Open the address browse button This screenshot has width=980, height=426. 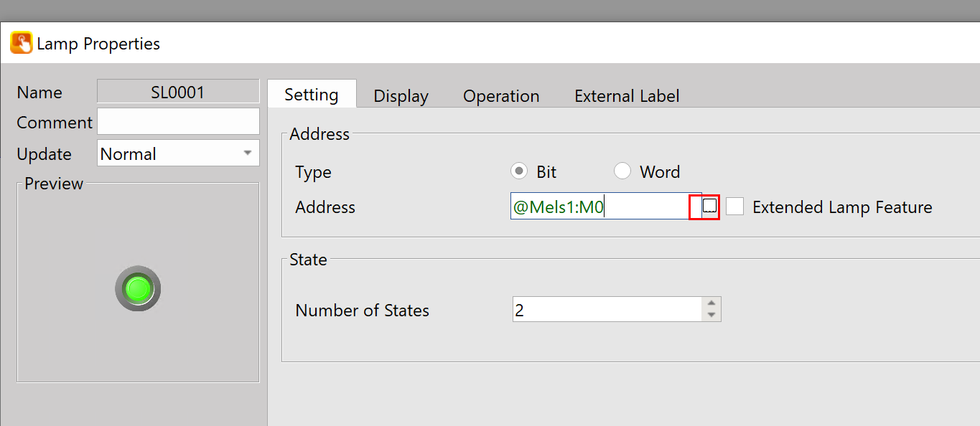coord(709,207)
